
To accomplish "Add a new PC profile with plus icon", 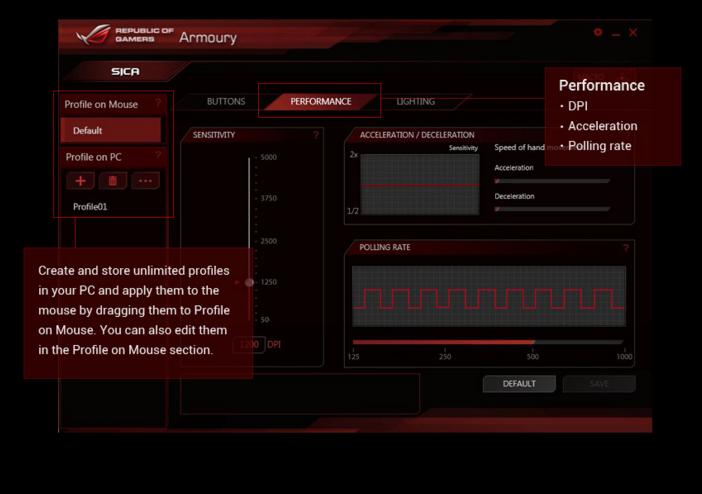I will [x=80, y=180].
